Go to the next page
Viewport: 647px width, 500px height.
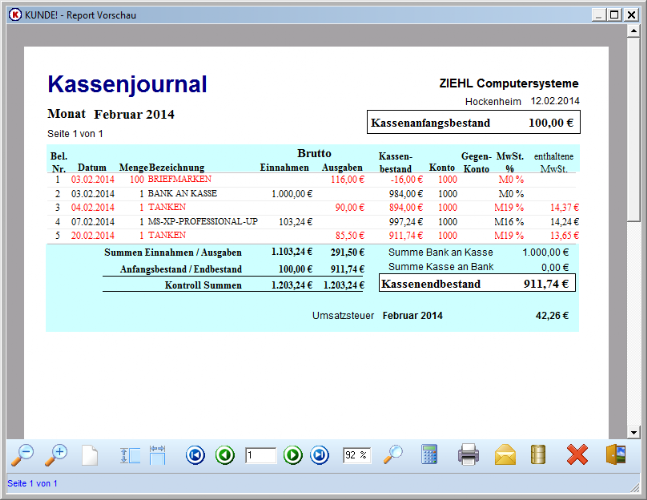tap(293, 455)
